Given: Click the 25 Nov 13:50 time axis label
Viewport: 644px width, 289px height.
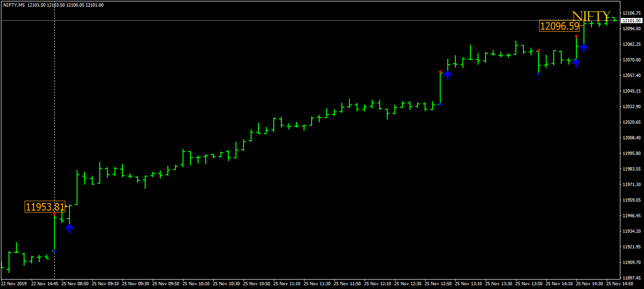Looking at the screenshot, I should [529, 284].
